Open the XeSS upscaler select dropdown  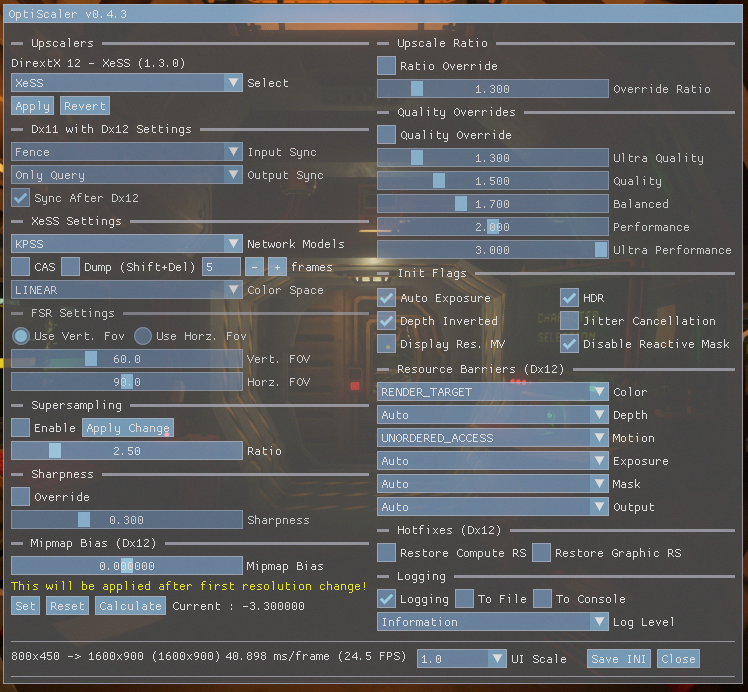(x=126, y=83)
